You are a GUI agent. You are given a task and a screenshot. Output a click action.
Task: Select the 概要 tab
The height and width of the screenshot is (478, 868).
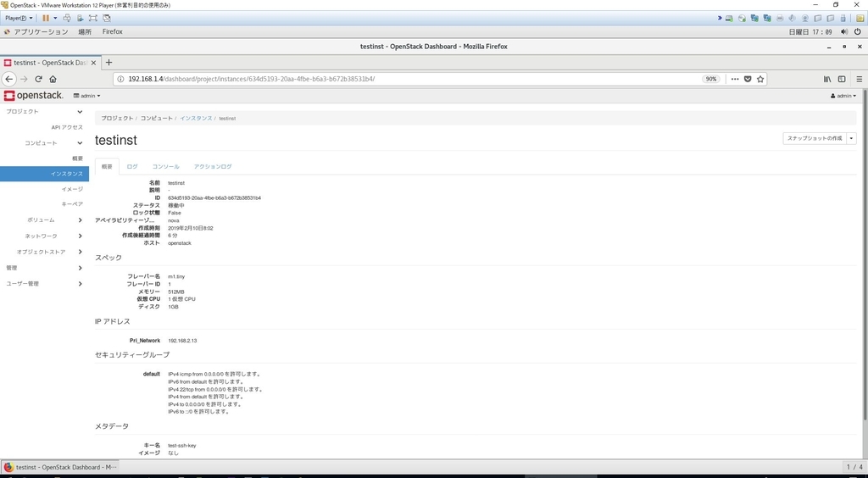tap(107, 166)
